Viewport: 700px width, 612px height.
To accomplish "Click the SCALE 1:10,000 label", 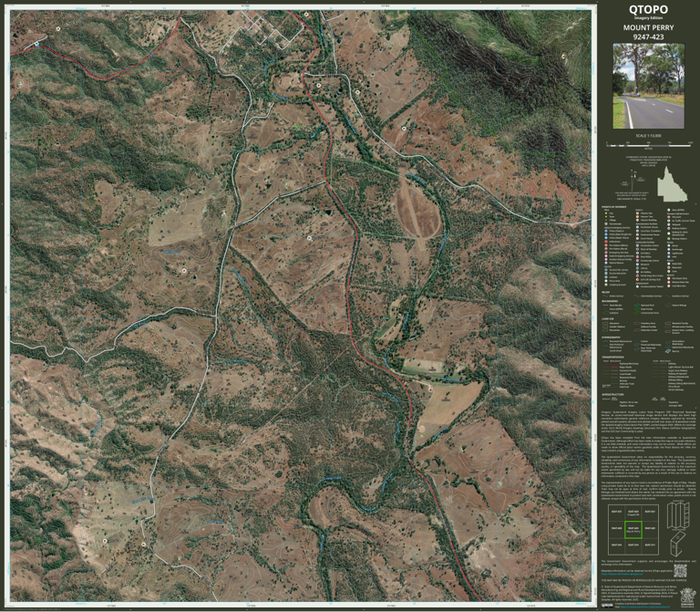I will tap(648, 135).
